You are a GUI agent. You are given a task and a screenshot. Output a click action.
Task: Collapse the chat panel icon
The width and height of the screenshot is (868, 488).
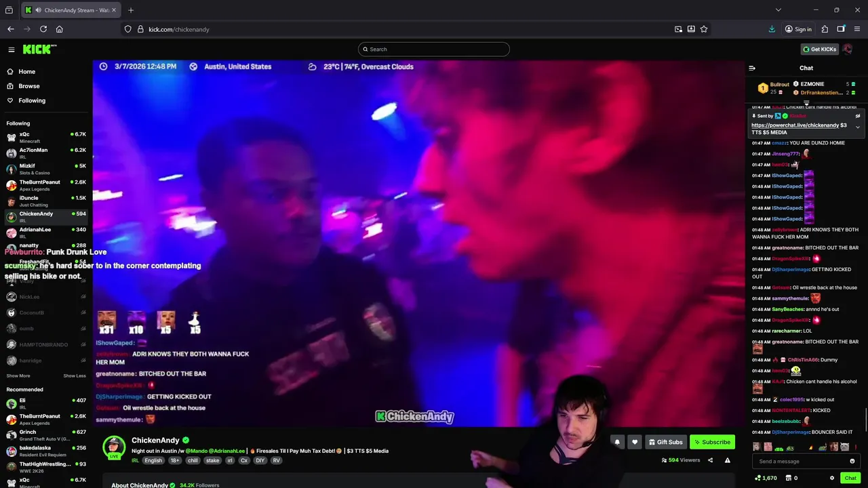point(752,68)
